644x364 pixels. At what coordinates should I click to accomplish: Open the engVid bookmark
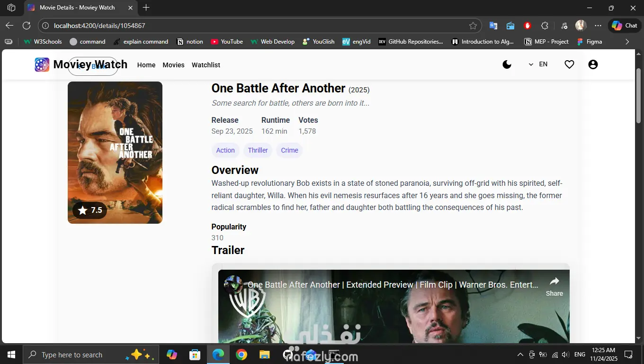coord(357,42)
